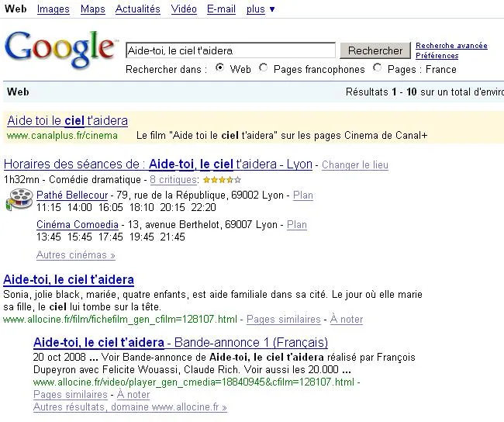The image size is (504, 422).
Task: Open the Images tab
Action: point(53,9)
